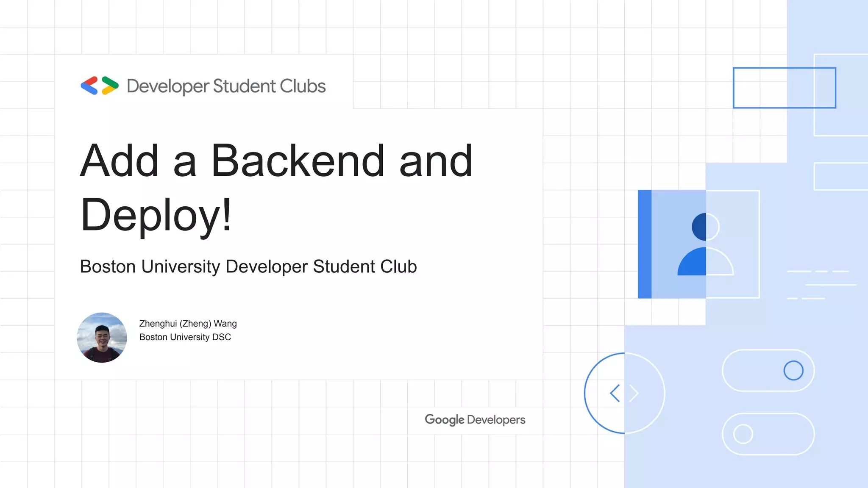Click the left angle bracket in circle

(615, 393)
